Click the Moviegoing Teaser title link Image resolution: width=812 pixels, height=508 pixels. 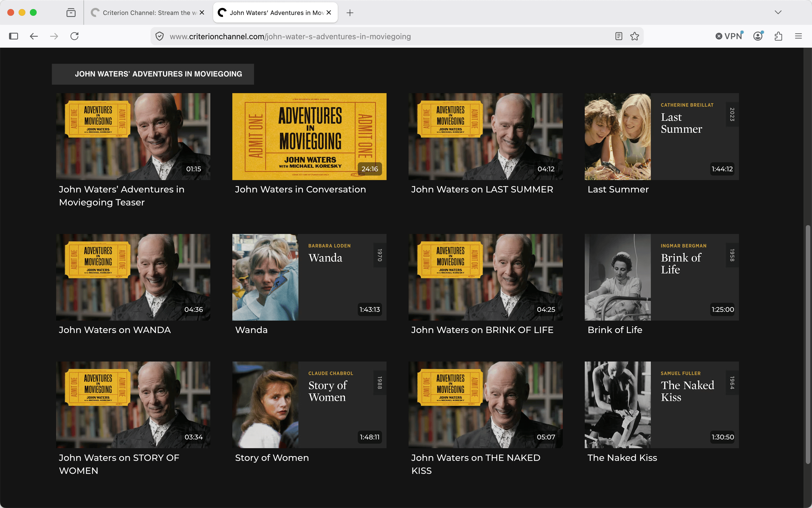tap(122, 196)
